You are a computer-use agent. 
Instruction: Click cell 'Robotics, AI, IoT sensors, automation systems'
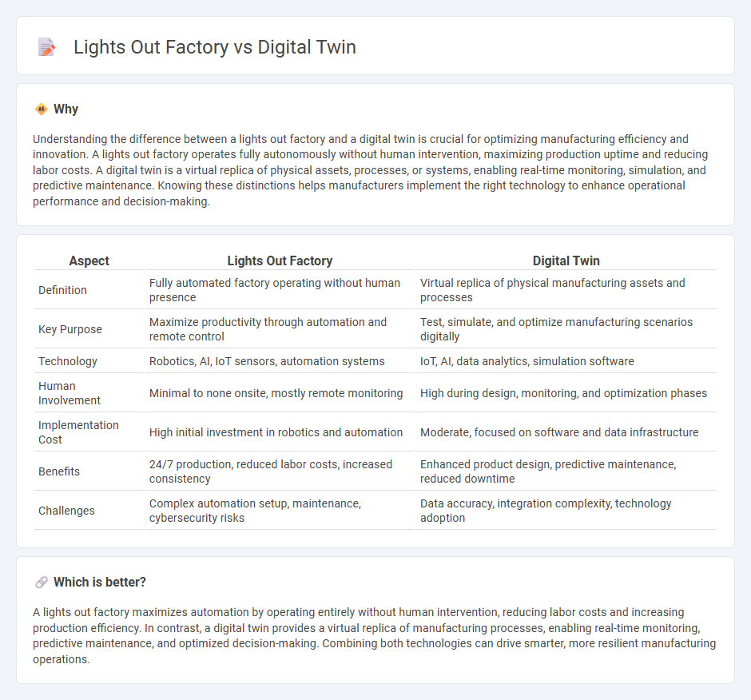coord(280,361)
